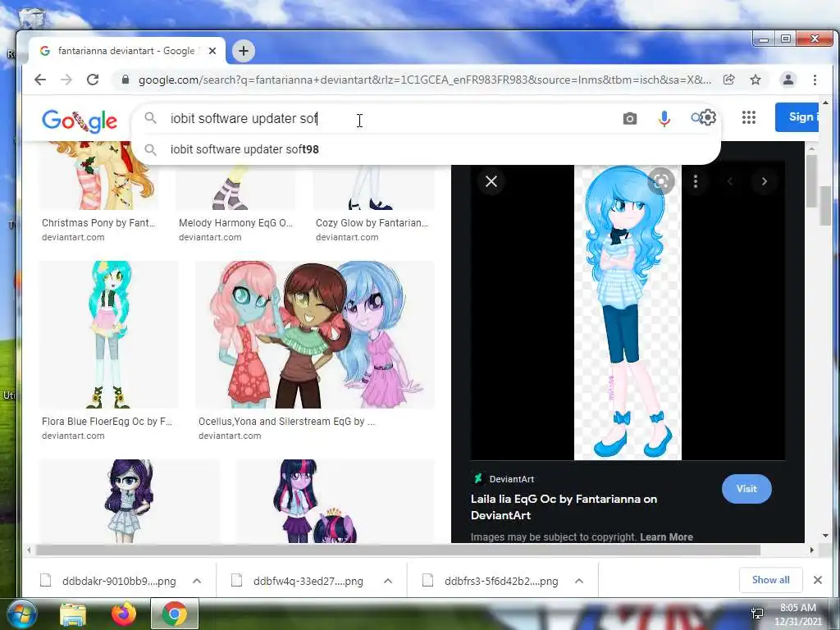Open the Learn More copyright link
The image size is (840, 630).
coord(666,536)
